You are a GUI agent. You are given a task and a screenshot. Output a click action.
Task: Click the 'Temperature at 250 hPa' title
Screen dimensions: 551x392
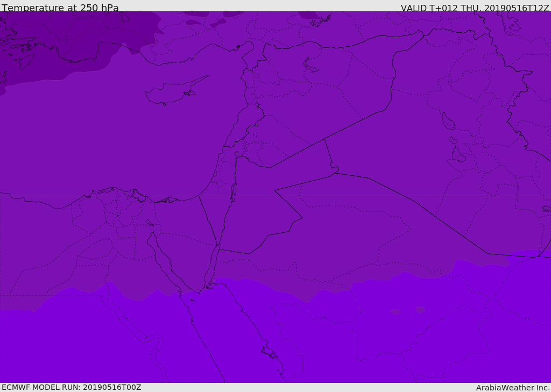click(60, 8)
